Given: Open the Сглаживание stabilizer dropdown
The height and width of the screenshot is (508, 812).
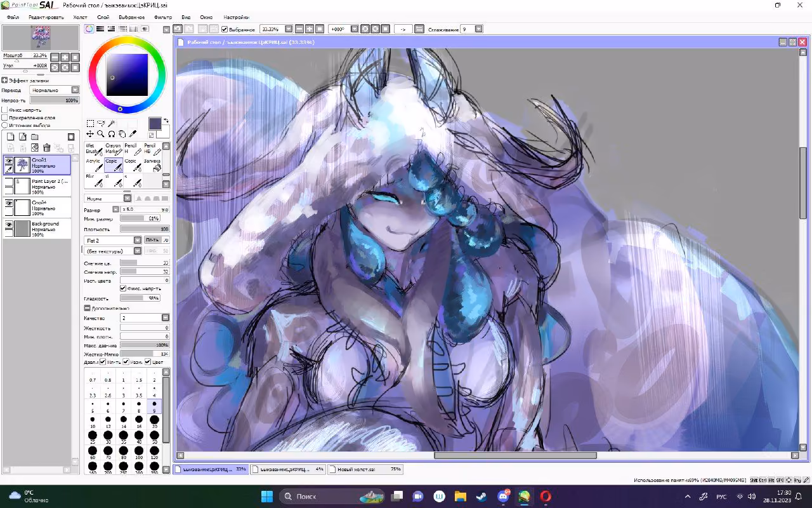Looking at the screenshot, I should (479, 29).
